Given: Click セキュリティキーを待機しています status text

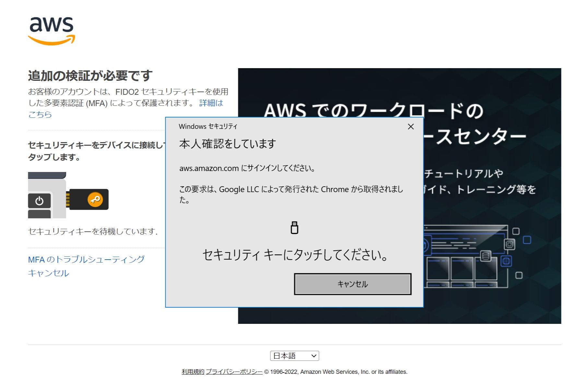Looking at the screenshot, I should pyautogui.click(x=93, y=231).
